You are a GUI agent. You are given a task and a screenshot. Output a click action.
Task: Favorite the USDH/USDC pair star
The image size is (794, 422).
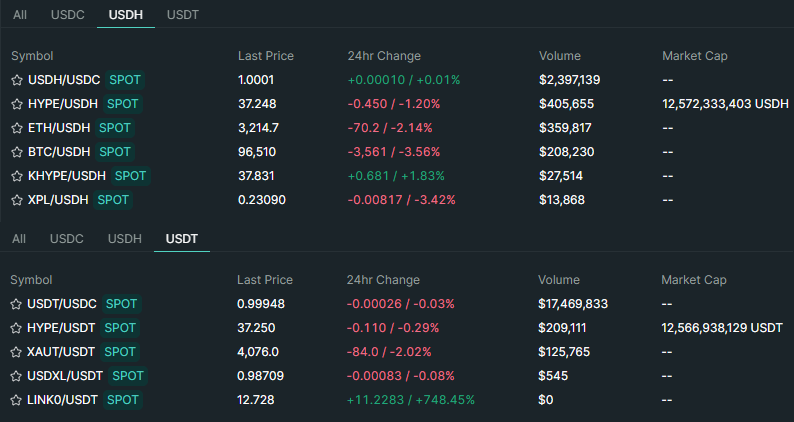[17, 80]
